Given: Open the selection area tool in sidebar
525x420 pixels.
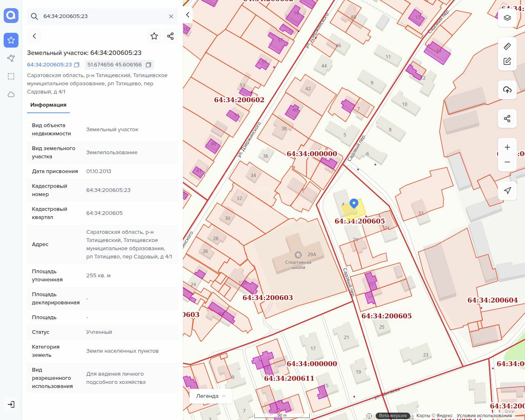Looking at the screenshot, I should pos(11,76).
